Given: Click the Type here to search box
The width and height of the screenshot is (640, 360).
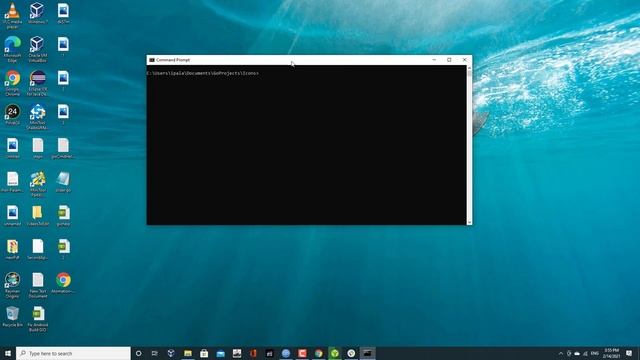Looking at the screenshot, I should point(73,353).
